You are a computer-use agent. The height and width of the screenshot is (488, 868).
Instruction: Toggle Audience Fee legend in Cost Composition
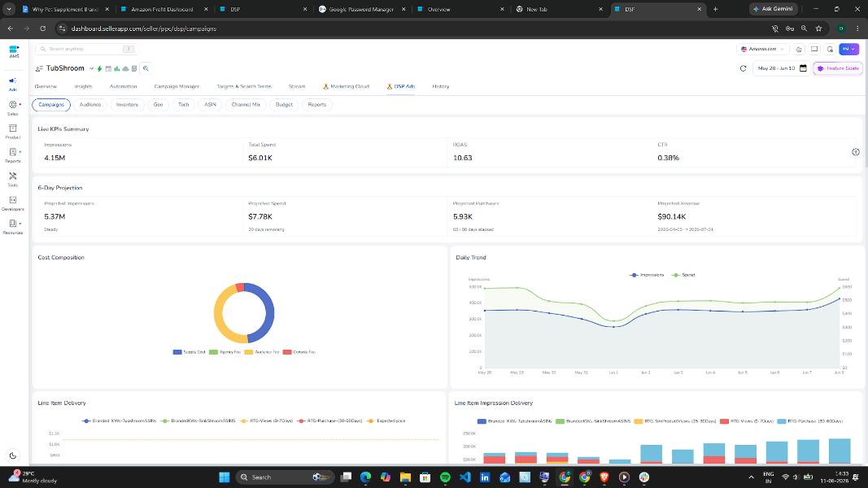pos(262,352)
